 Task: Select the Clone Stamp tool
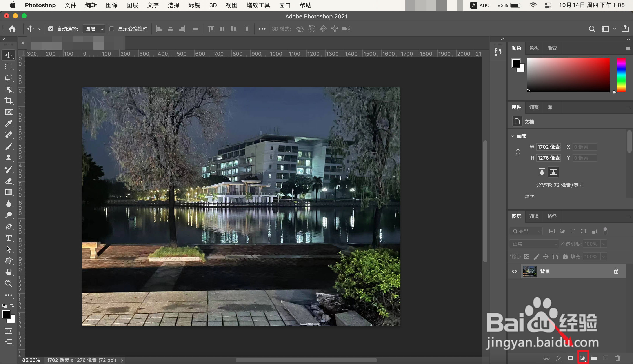[x=9, y=158]
